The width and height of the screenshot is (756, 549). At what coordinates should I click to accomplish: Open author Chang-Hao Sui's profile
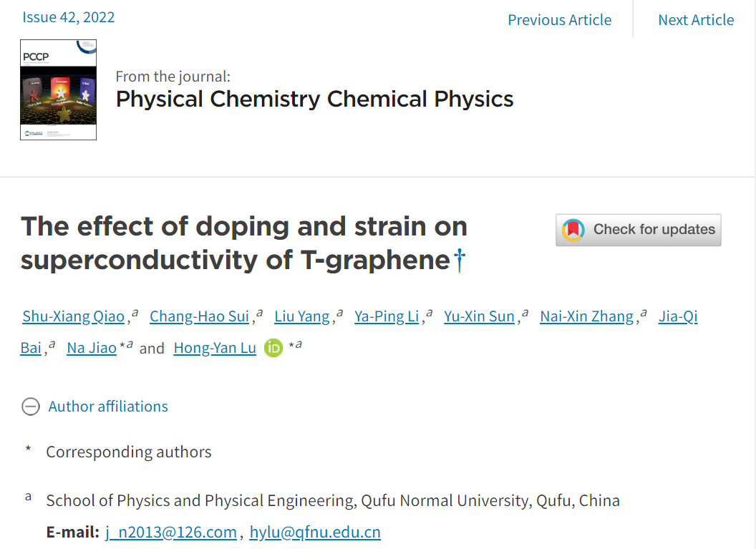[x=199, y=316]
